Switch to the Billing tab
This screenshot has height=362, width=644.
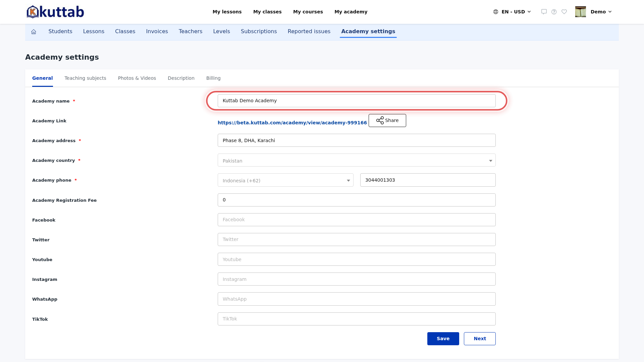click(x=213, y=78)
